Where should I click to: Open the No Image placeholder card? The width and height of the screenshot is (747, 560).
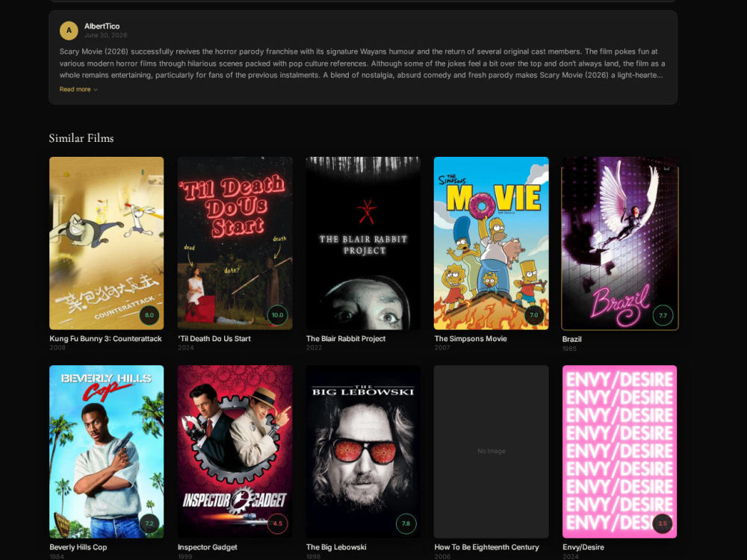pyautogui.click(x=492, y=452)
